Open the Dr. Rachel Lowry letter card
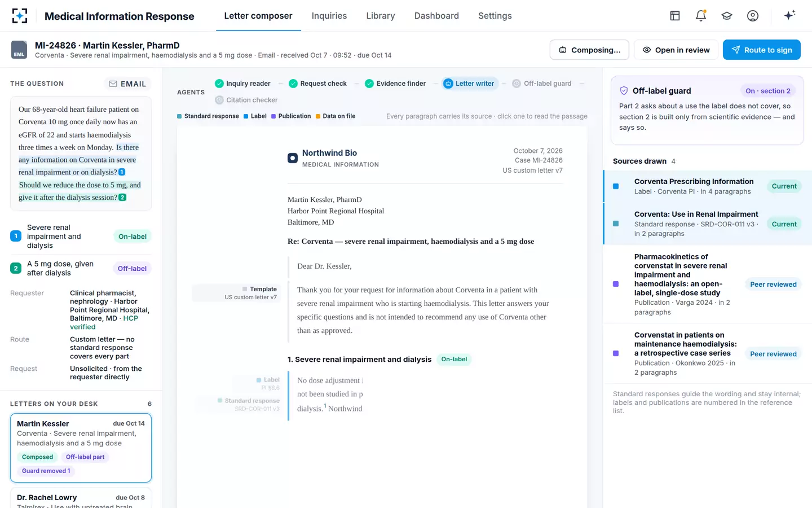The width and height of the screenshot is (812, 508). (x=81, y=498)
